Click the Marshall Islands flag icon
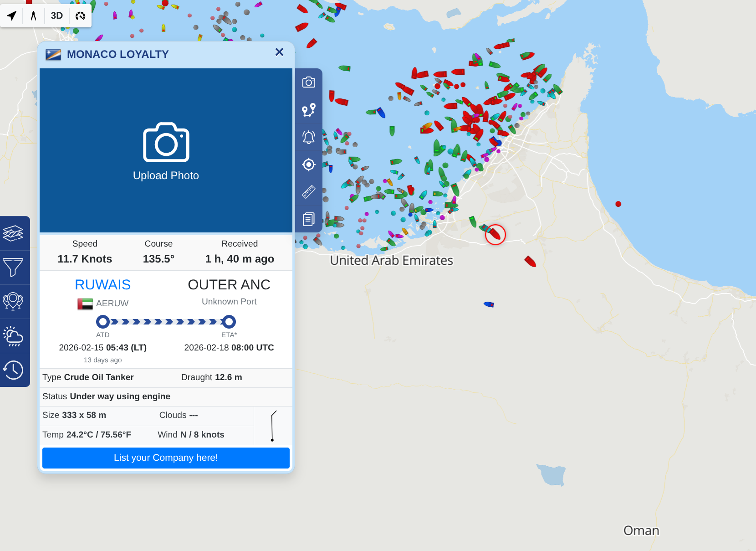Screen dimensions: 756x551 (x=53, y=55)
